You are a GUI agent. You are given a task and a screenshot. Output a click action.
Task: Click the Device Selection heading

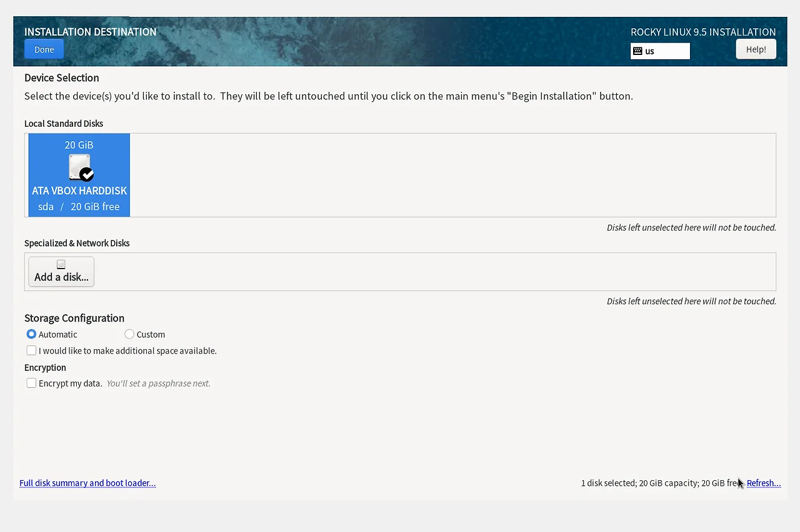pos(62,78)
